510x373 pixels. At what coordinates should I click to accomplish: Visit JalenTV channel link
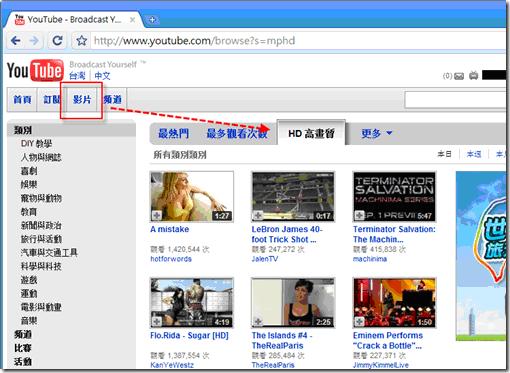(265, 259)
